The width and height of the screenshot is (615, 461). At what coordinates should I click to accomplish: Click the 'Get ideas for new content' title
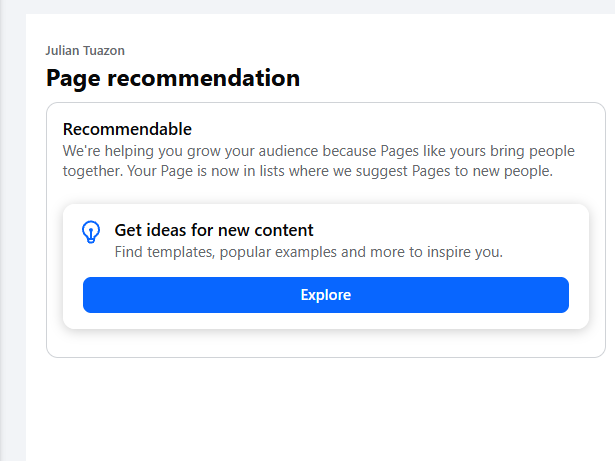(x=214, y=230)
